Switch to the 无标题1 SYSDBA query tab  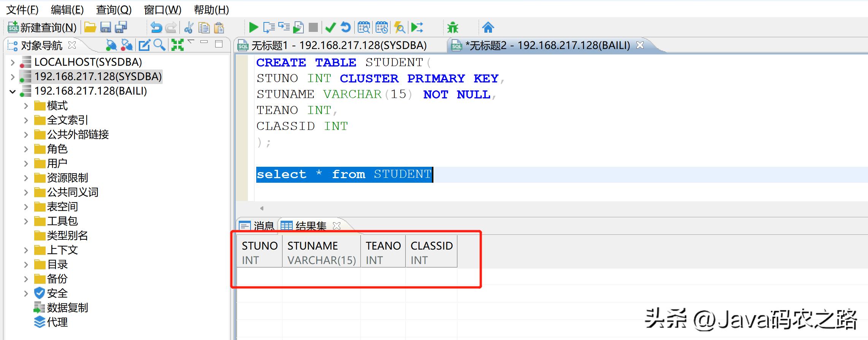click(x=338, y=46)
